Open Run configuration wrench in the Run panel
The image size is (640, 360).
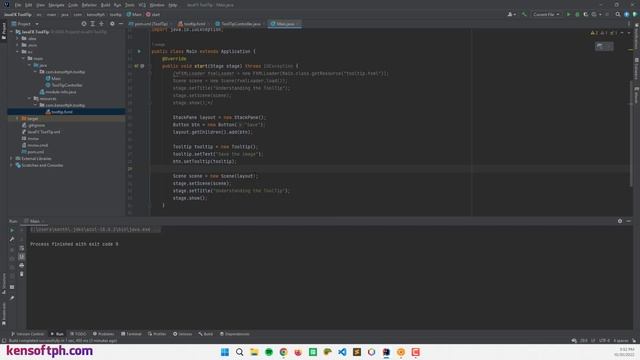(x=12, y=239)
